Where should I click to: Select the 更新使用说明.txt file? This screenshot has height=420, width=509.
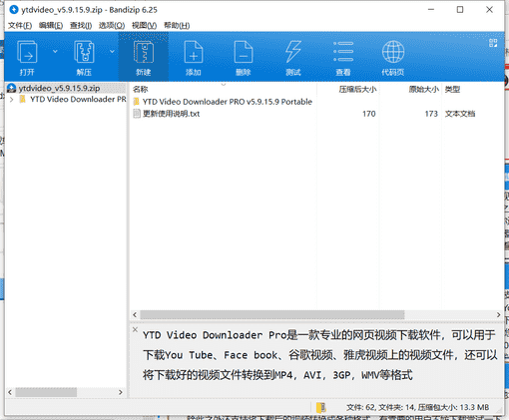[171, 114]
